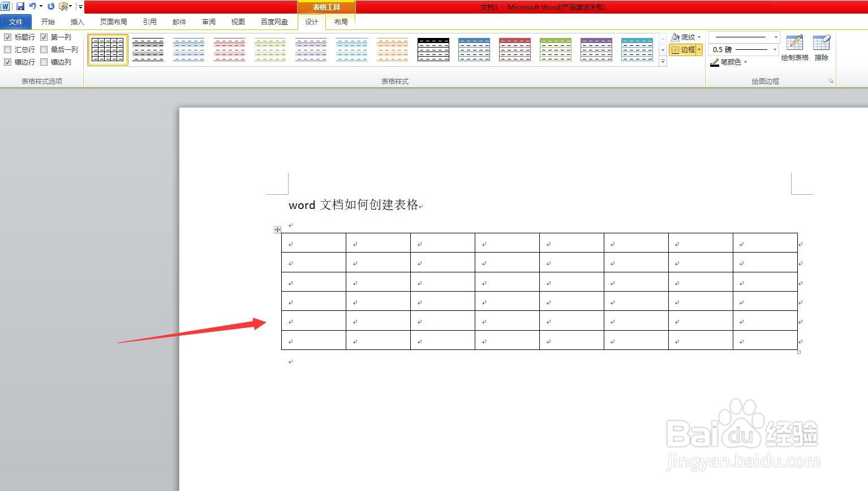The width and height of the screenshot is (868, 491).
Task: Open the 绘图边框 dialog launcher
Action: point(831,82)
